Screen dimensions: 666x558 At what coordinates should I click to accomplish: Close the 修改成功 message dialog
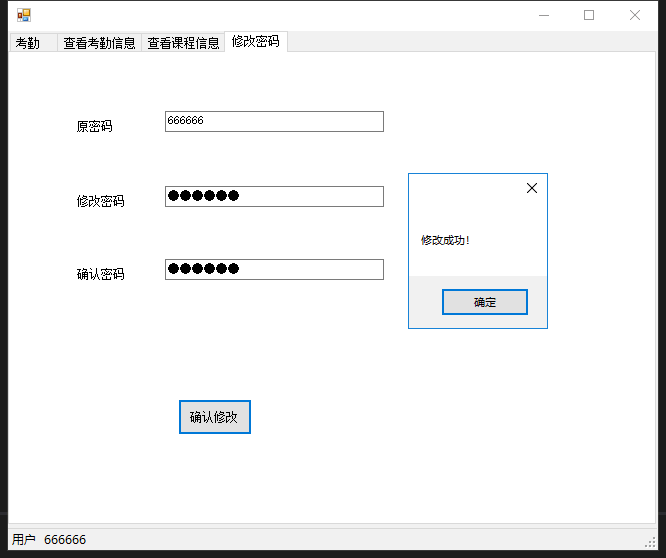point(532,188)
